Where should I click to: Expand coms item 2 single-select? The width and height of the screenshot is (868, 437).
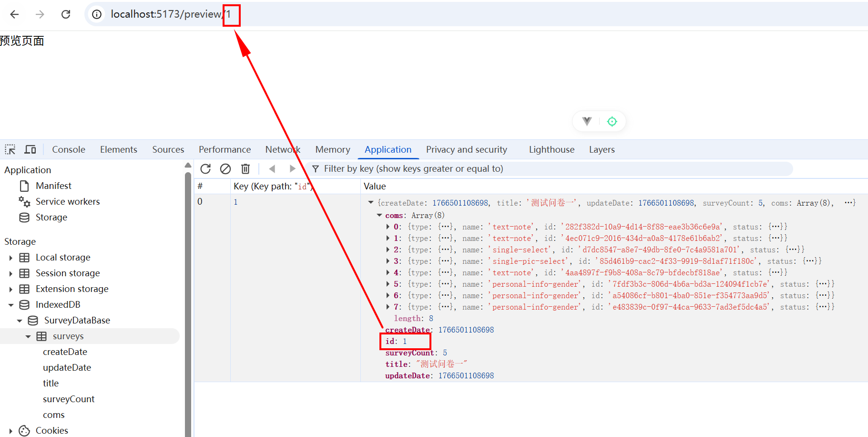(x=388, y=250)
